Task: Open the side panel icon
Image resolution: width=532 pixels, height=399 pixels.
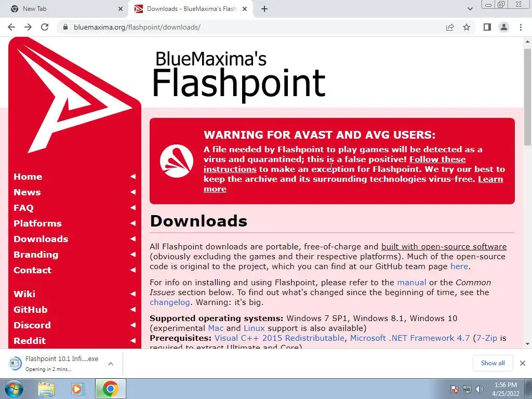Action: pyautogui.click(x=487, y=27)
